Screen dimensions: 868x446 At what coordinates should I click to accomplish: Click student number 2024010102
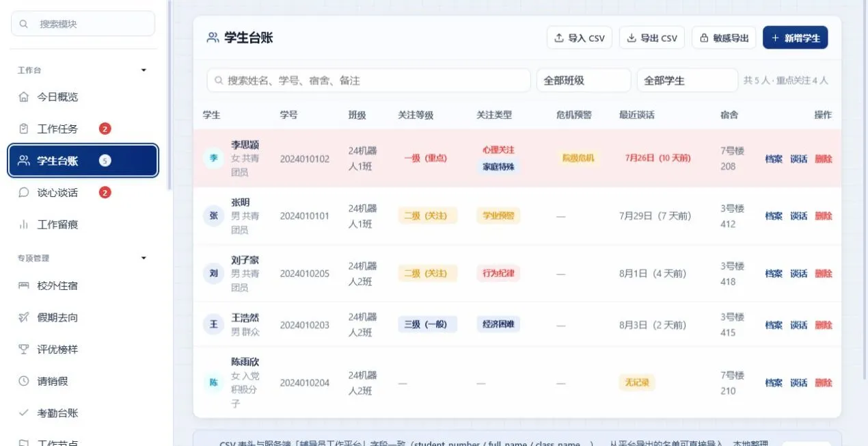pos(304,159)
